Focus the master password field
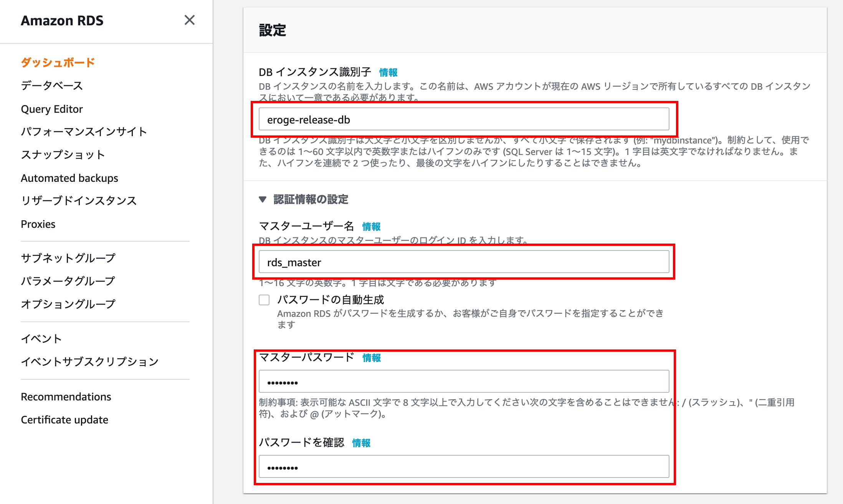The height and width of the screenshot is (504, 843). [x=464, y=382]
